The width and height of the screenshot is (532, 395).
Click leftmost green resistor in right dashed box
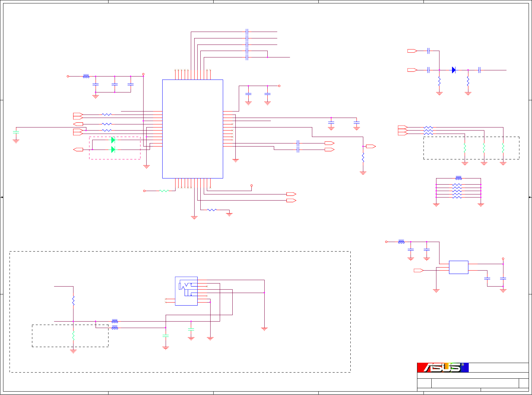(465, 148)
